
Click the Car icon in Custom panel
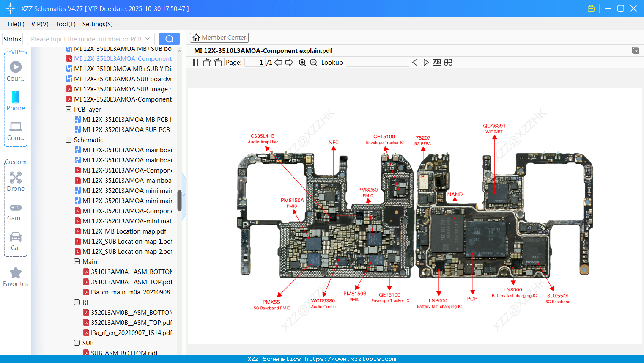pyautogui.click(x=16, y=237)
